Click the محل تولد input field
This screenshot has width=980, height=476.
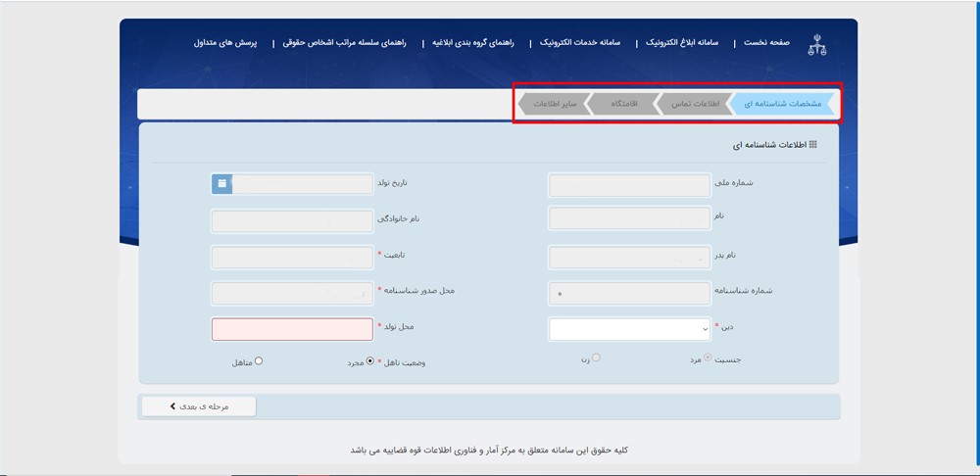click(292, 329)
